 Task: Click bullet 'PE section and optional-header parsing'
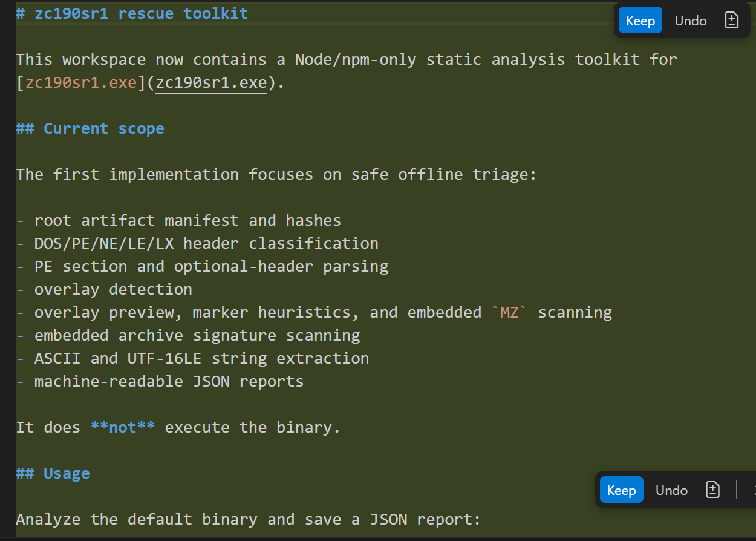coord(211,267)
